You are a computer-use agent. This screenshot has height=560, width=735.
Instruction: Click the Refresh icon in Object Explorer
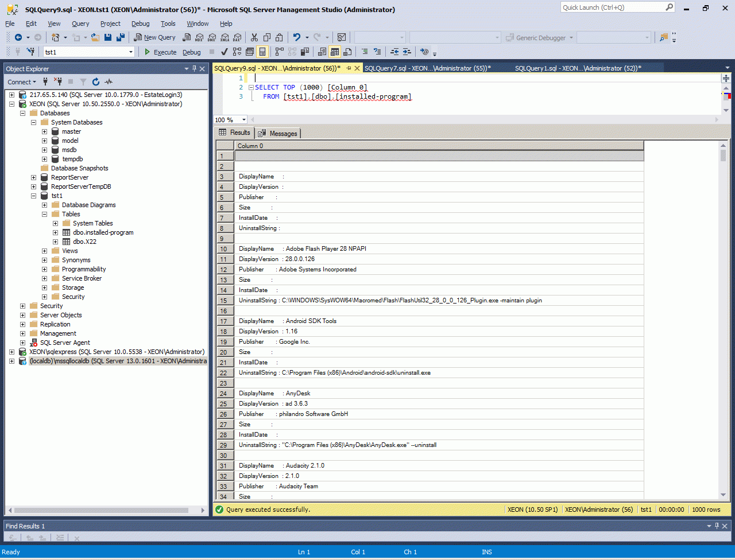coord(96,82)
